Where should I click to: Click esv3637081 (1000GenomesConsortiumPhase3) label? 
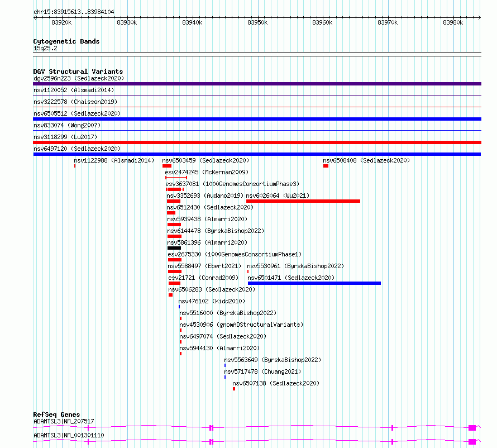(232, 184)
